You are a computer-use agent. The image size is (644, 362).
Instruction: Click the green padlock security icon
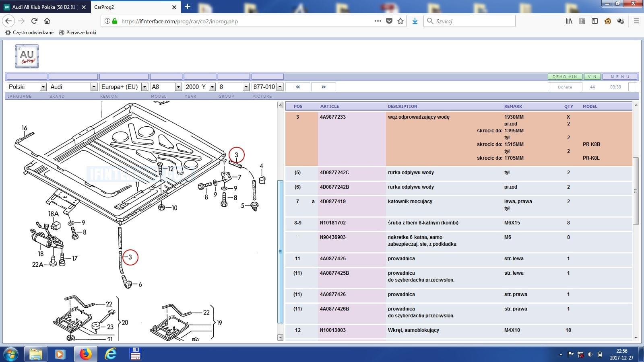pyautogui.click(x=115, y=21)
